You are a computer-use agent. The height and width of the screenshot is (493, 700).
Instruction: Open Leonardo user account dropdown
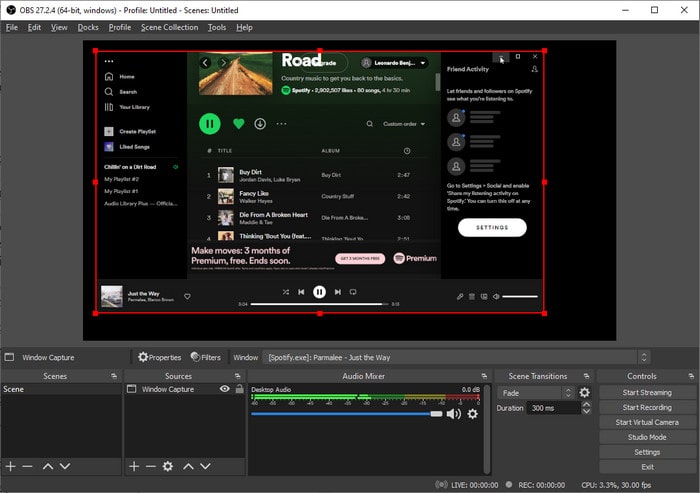pyautogui.click(x=394, y=63)
